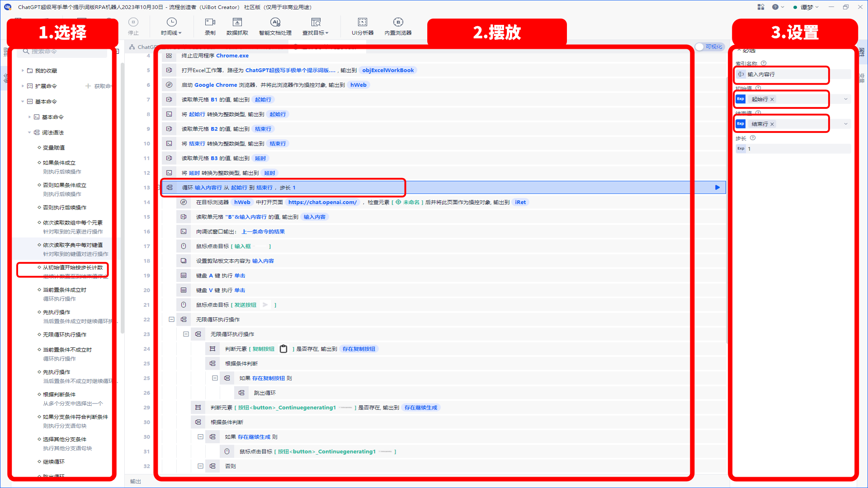
Task: Select the 如果条件成立 command
Action: point(59,163)
